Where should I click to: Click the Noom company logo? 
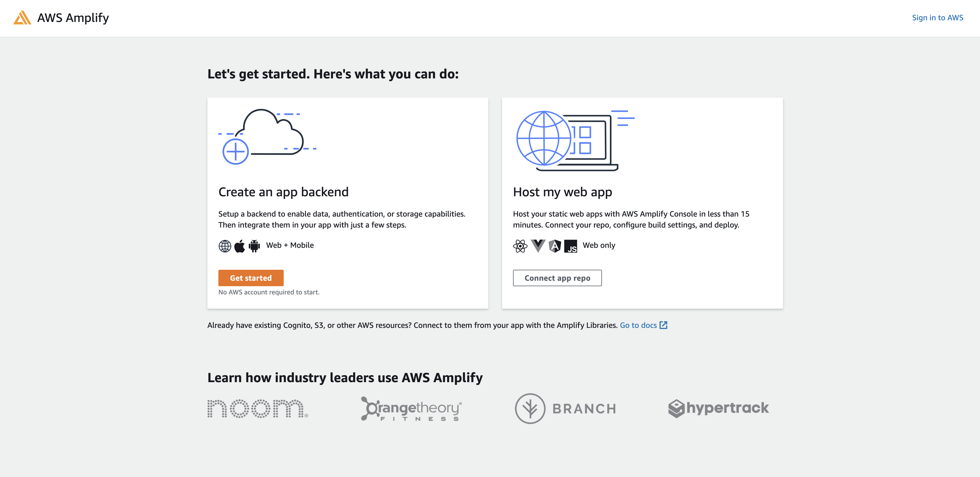258,408
